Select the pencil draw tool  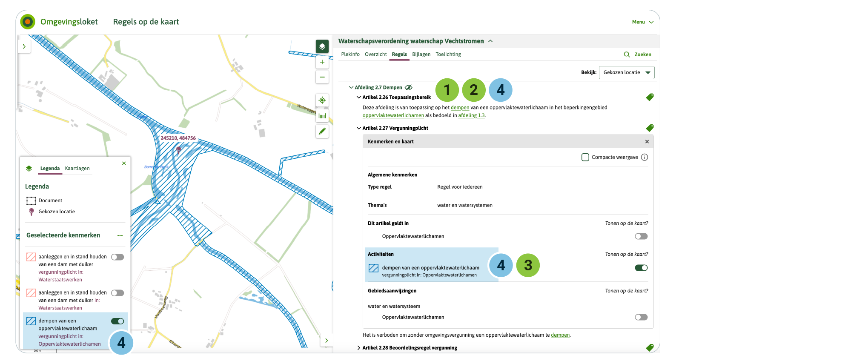tap(322, 131)
